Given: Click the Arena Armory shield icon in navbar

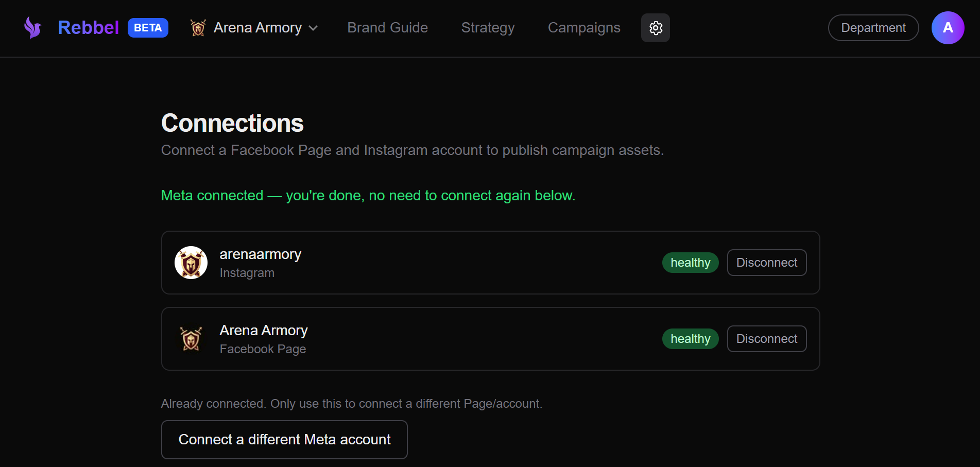Looking at the screenshot, I should (198, 28).
